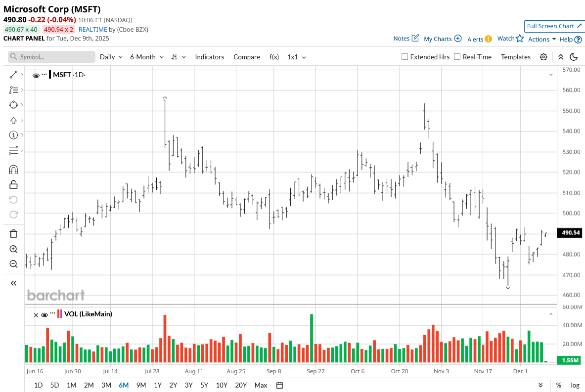Add to My Charts plus icon
585x392 pixels.
coord(458,39)
